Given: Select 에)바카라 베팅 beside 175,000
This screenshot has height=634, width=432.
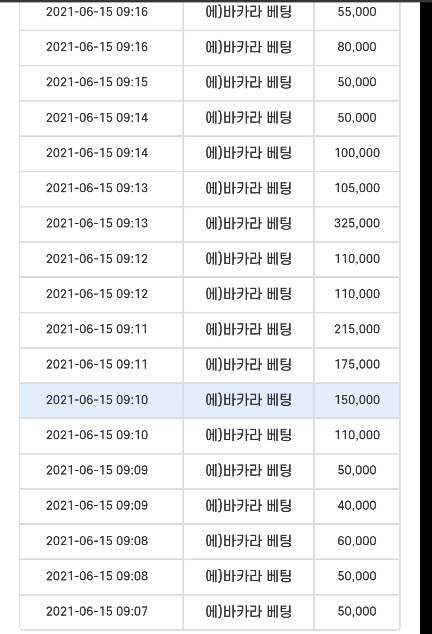Looking at the screenshot, I should (x=248, y=365).
